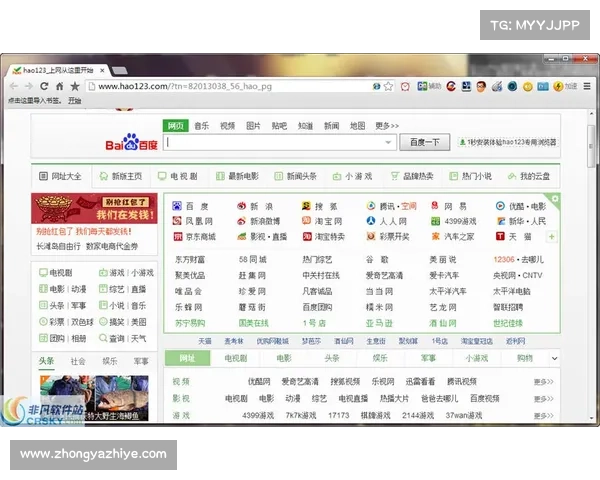Open the home page icon
The height and width of the screenshot is (480, 600).
coord(59,86)
